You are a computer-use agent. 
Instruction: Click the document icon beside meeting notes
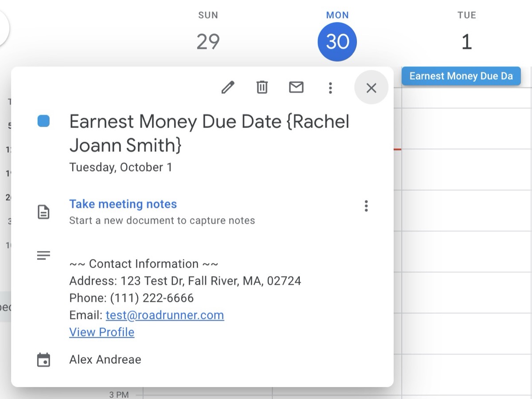click(x=43, y=212)
